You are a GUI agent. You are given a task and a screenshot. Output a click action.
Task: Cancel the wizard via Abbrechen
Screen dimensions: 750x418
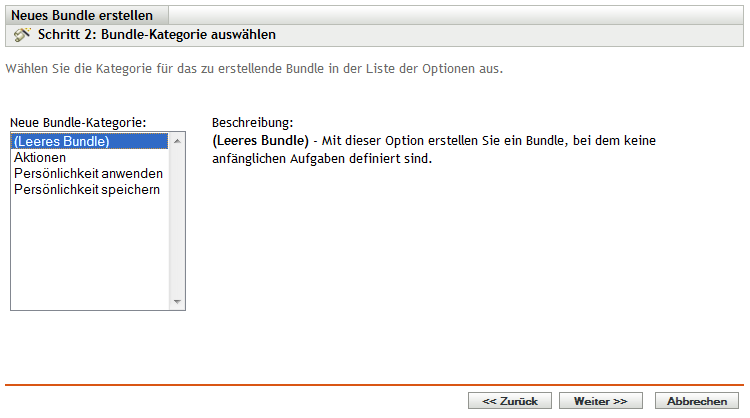pyautogui.click(x=697, y=400)
